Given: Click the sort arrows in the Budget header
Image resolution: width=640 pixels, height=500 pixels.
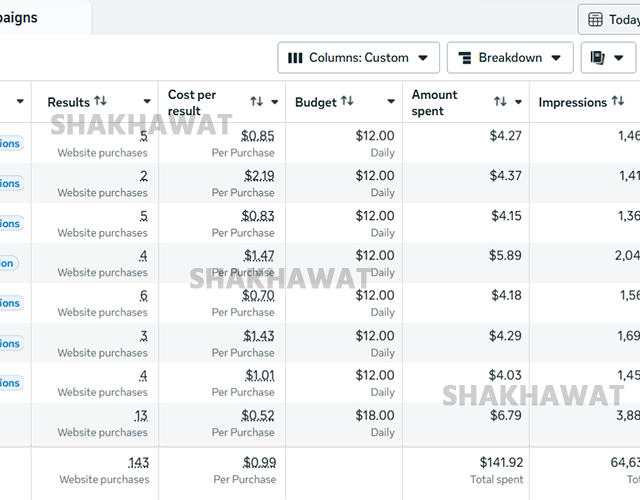Looking at the screenshot, I should click(x=347, y=102).
